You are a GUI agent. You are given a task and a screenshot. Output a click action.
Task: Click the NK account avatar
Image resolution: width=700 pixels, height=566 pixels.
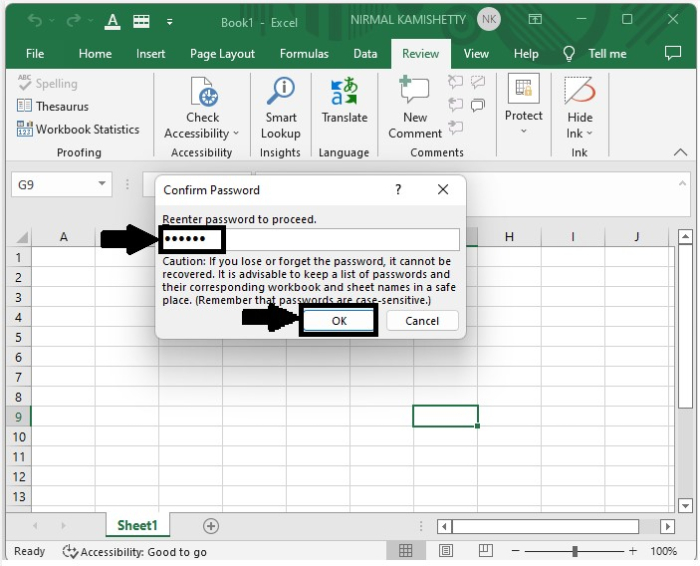pyautogui.click(x=489, y=19)
